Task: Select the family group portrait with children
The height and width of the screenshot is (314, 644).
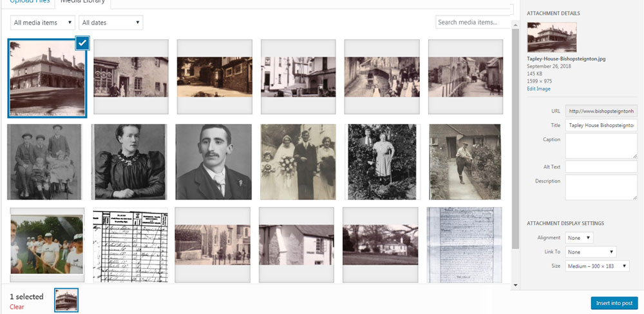Action: point(44,162)
